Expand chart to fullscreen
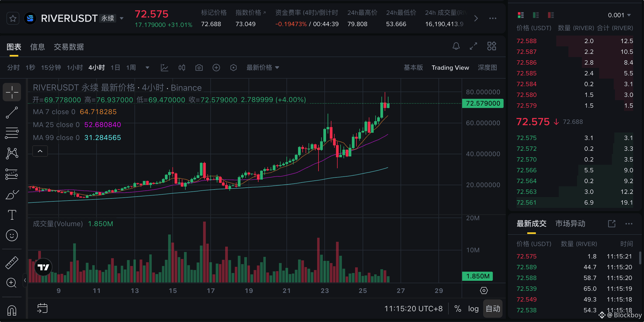The width and height of the screenshot is (644, 322). [473, 46]
